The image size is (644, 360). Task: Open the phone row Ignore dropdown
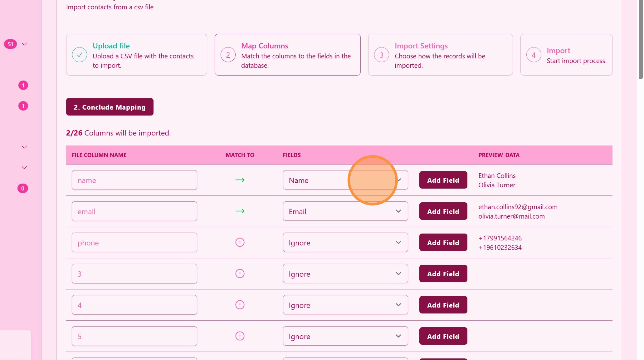(345, 242)
